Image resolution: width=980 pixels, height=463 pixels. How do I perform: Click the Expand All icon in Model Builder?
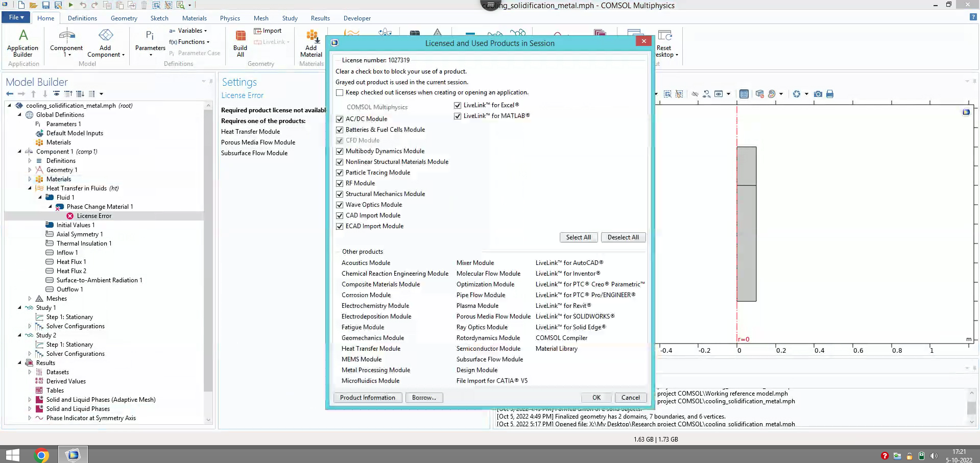(x=80, y=94)
